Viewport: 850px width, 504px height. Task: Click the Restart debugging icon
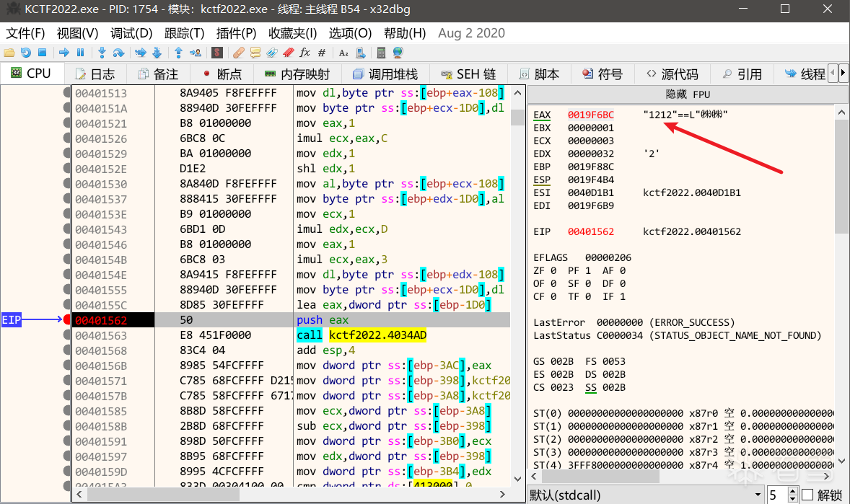[x=25, y=53]
